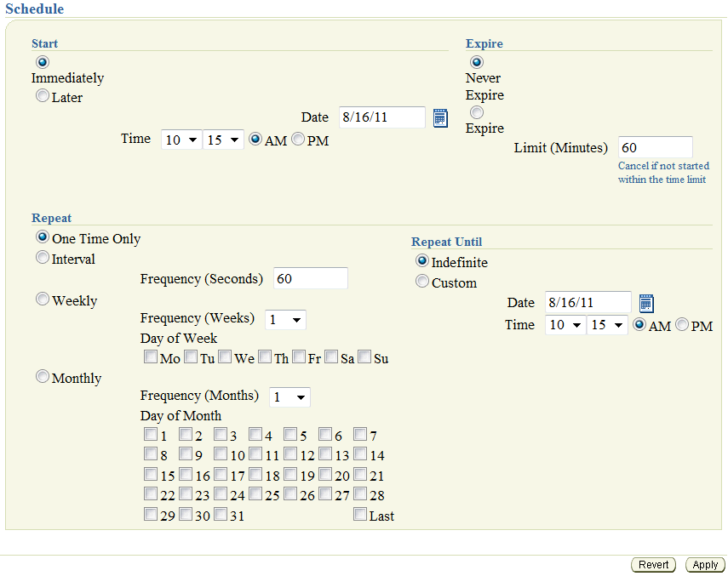Viewport: 728px width, 576px height.
Task: Select One Time Only repeat
Action: [x=43, y=237]
